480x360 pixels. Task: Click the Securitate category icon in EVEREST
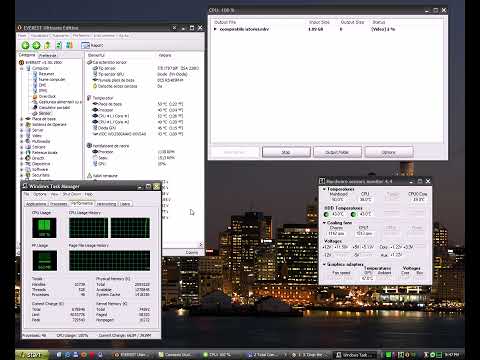[28, 175]
